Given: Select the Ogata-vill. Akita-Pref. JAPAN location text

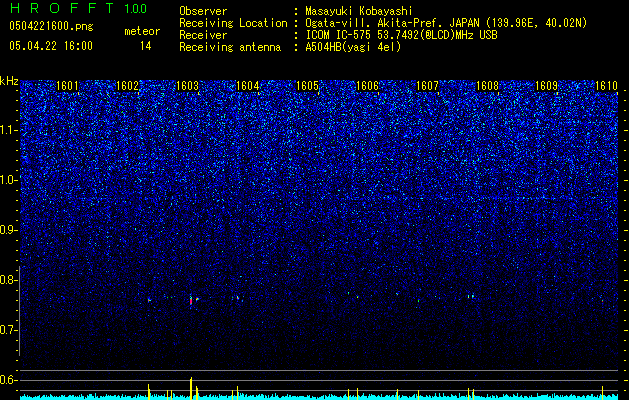Looking at the screenshot, I should click(446, 23).
